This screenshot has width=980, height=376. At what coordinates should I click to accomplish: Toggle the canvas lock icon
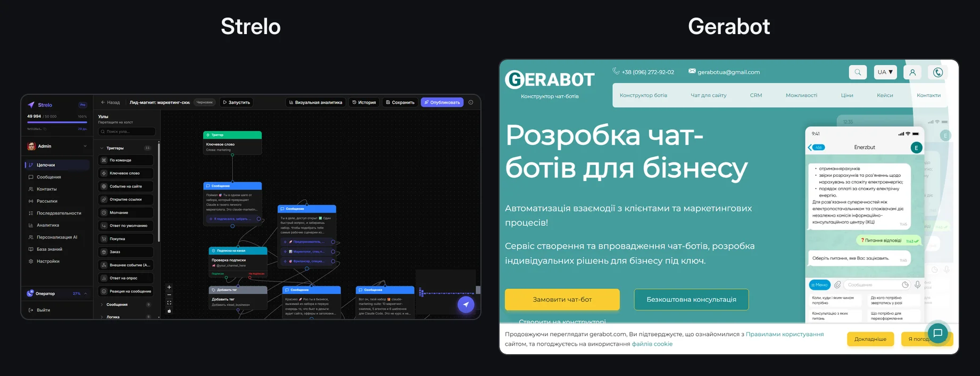(169, 311)
